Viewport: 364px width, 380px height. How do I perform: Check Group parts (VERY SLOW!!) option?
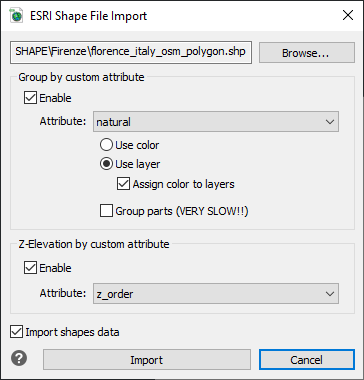click(106, 211)
